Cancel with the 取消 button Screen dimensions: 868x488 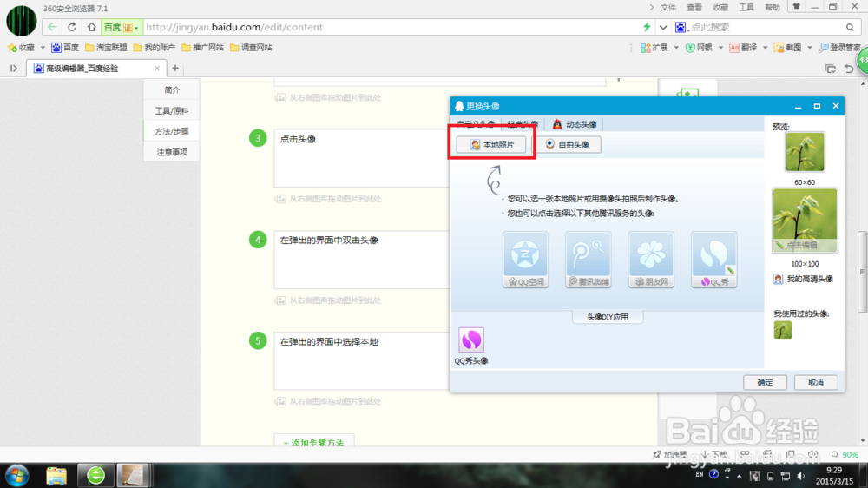pos(816,382)
